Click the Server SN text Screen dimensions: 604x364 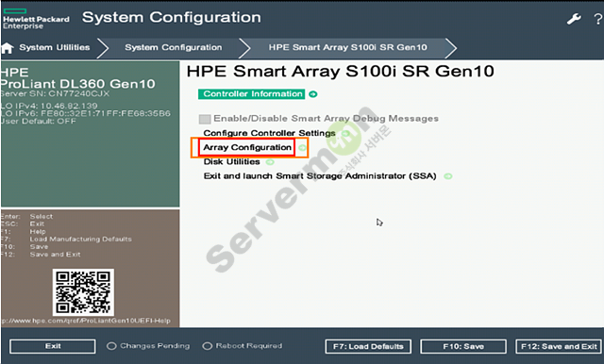(55, 93)
